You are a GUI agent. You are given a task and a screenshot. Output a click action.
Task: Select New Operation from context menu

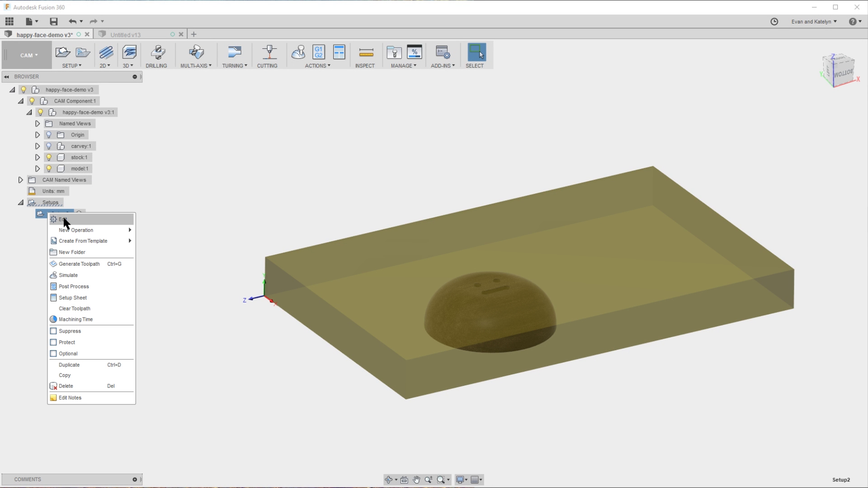click(75, 230)
